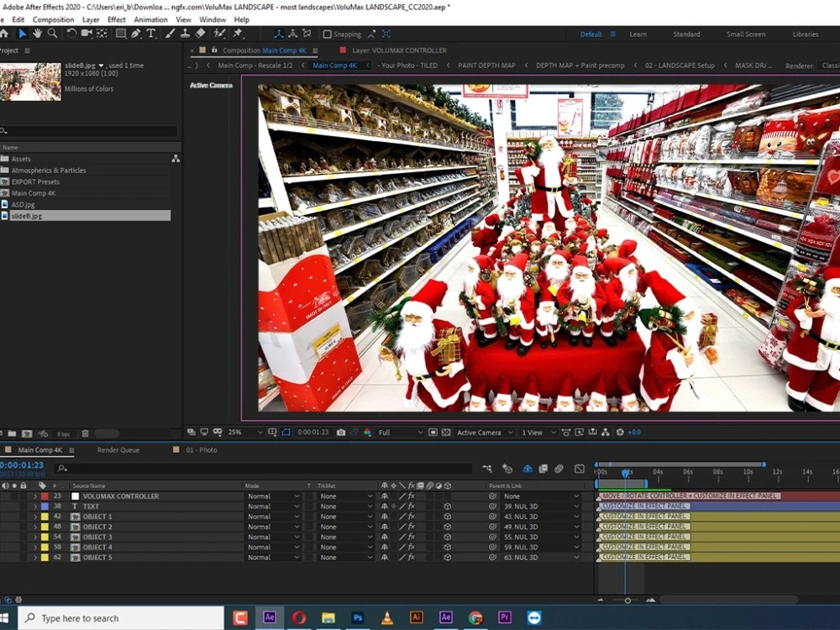Screen dimensions: 840x630
Task: Select the Unified Camera tool
Action: point(87,34)
